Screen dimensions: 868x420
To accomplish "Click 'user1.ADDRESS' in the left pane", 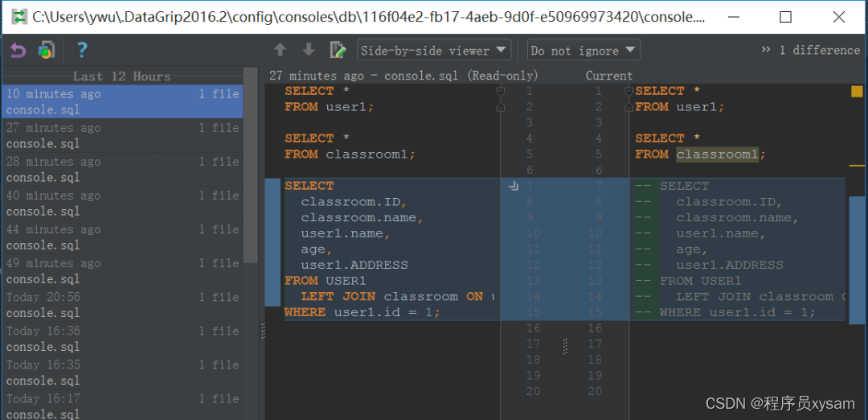I will [x=354, y=265].
